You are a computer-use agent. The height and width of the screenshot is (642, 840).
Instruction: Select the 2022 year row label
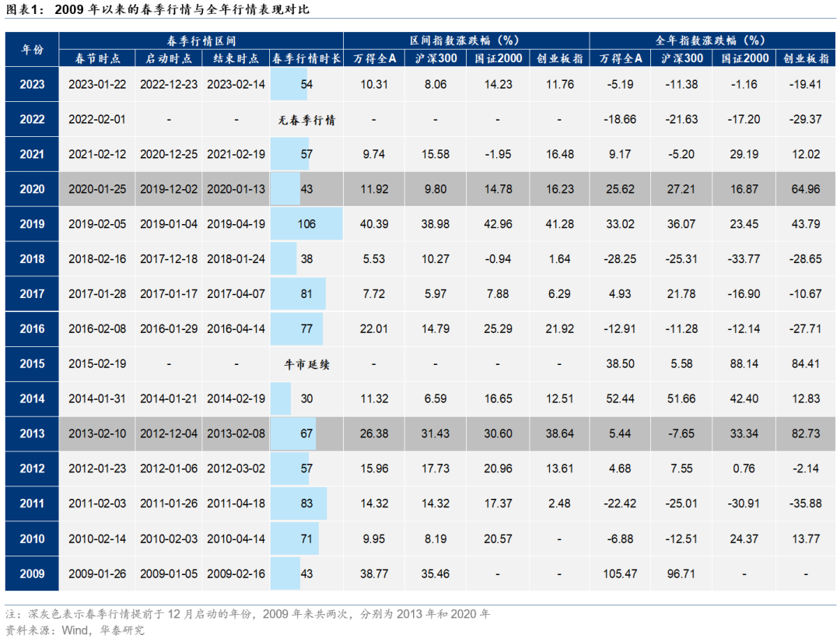coord(32,119)
